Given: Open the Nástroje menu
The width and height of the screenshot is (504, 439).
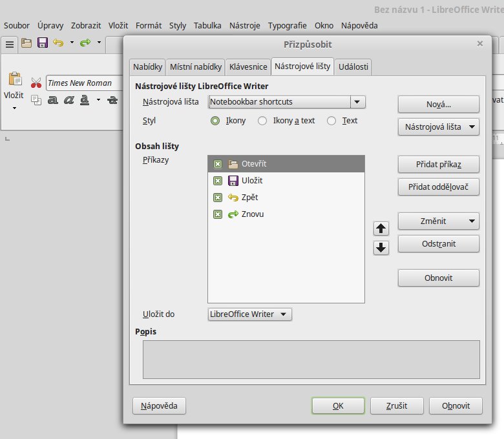Looking at the screenshot, I should 245,25.
